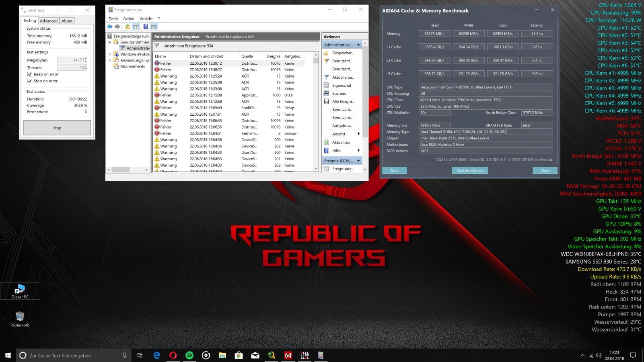Viewport: 644px width, 362px height.
Task: Click the event list vertical scrollbar thumb
Action: [x=316, y=61]
